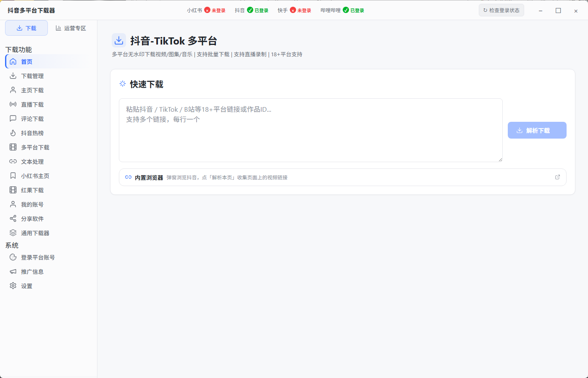The image size is (588, 378).
Task: Click the chain icon beside 内置浏览器
Action: point(129,177)
